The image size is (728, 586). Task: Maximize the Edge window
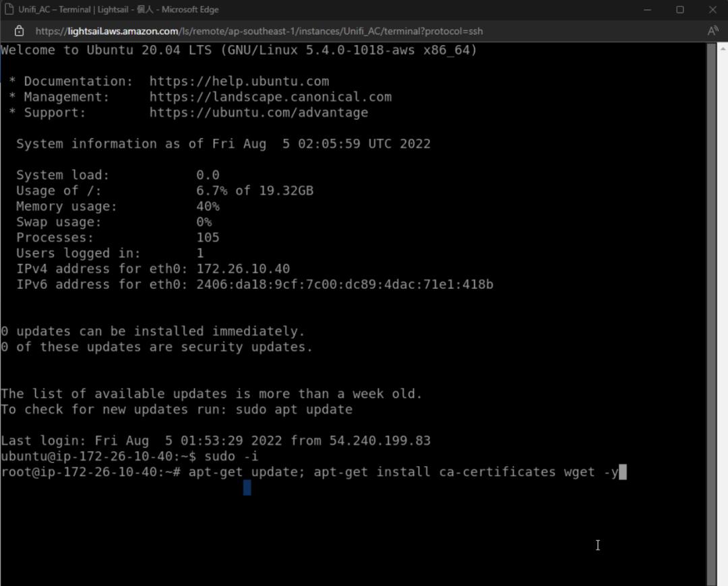click(x=679, y=9)
